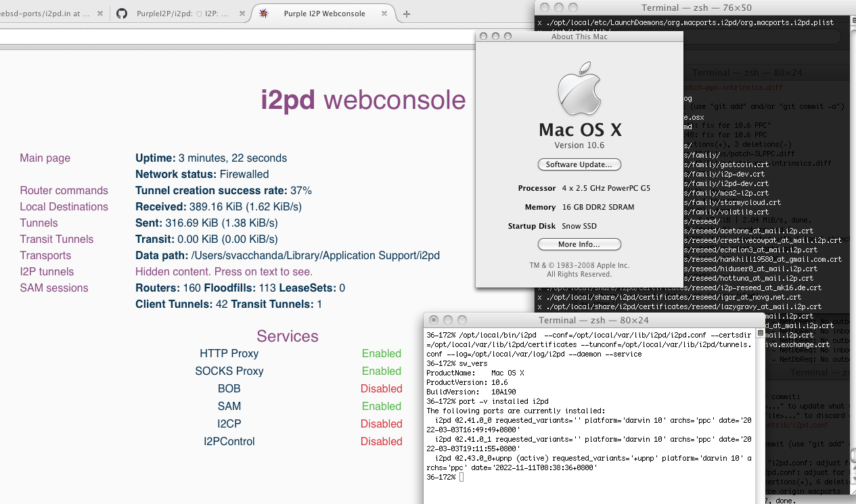The width and height of the screenshot is (856, 504).
Task: Click the HTTP Proxy service link
Action: (229, 353)
